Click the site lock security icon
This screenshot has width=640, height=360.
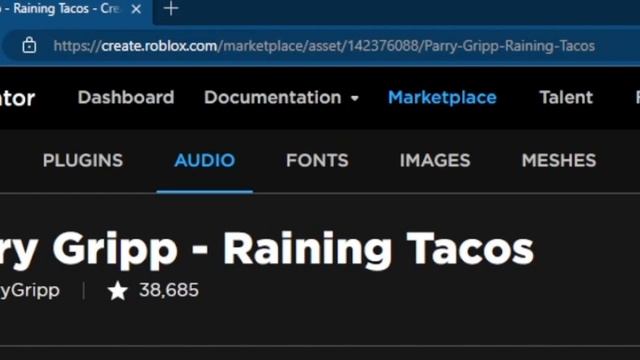(x=29, y=45)
